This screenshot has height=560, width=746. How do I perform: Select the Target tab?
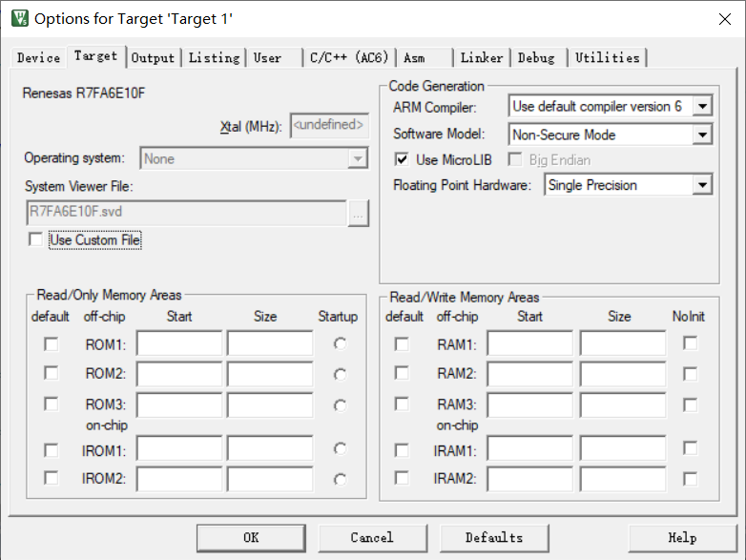pyautogui.click(x=96, y=56)
